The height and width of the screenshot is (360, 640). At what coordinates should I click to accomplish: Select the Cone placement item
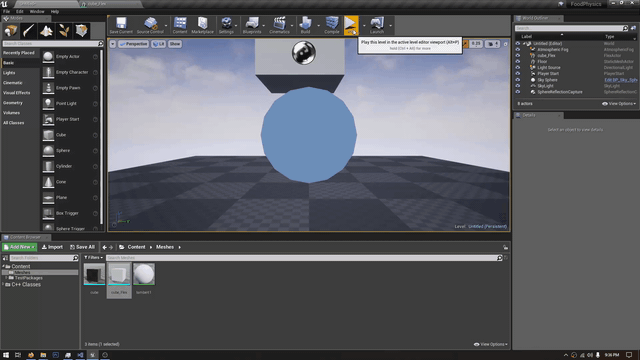70,182
